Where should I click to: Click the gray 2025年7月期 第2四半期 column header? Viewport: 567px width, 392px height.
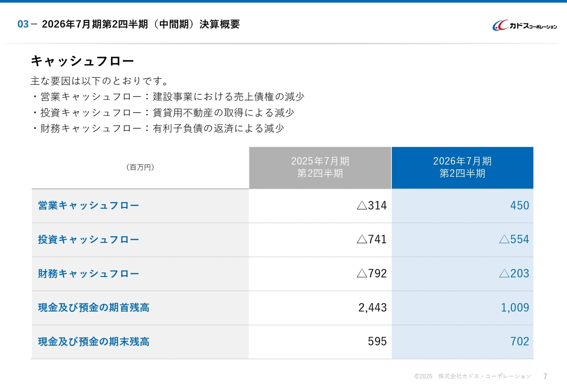[320, 167]
